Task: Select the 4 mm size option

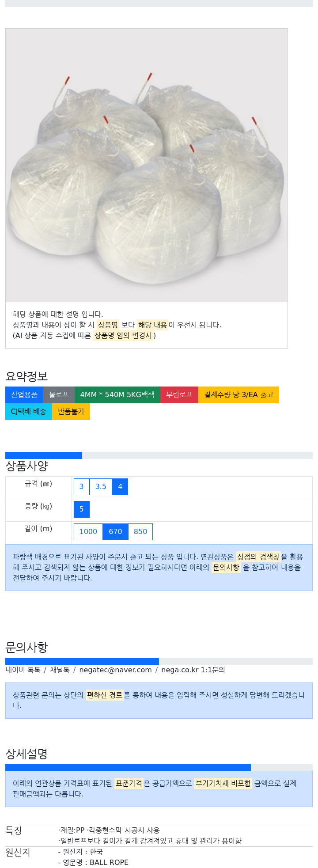Action: click(120, 487)
